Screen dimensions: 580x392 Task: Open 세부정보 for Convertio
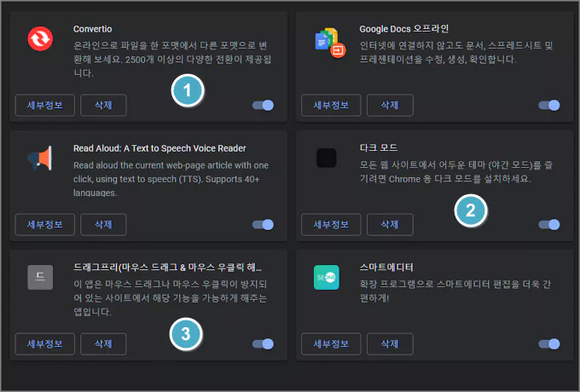coord(44,106)
